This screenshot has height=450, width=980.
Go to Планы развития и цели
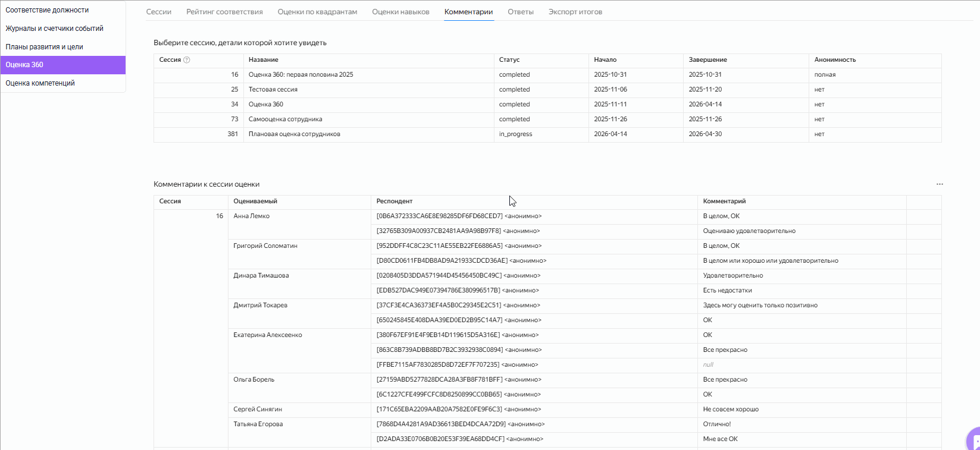tap(44, 47)
